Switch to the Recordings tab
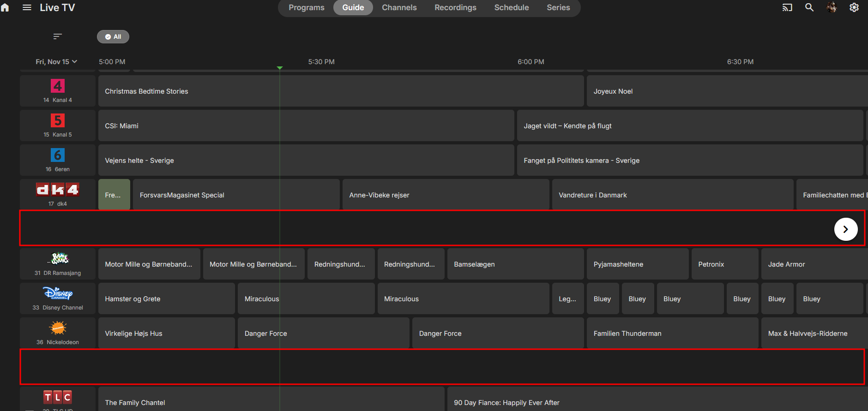This screenshot has width=868, height=411. coord(455,8)
